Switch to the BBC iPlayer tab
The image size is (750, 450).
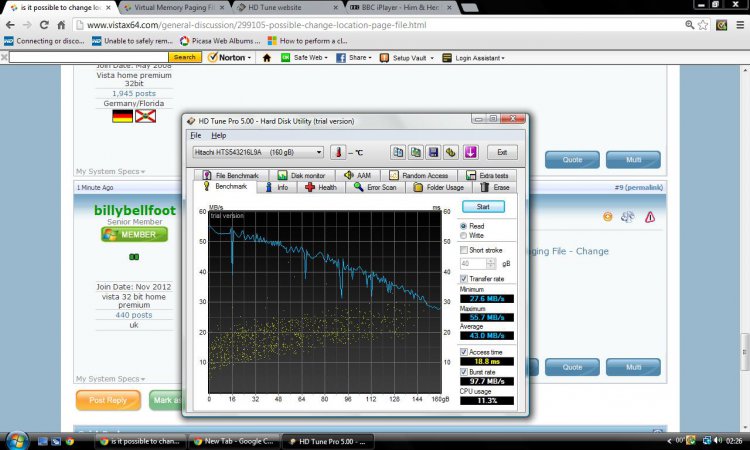point(401,8)
